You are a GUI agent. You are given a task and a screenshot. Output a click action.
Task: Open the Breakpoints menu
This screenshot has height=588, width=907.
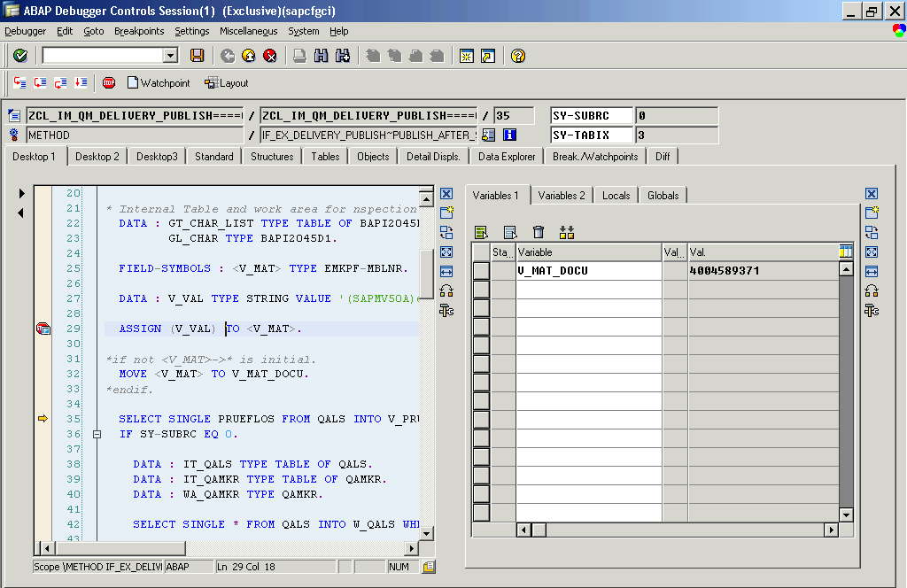point(139,31)
